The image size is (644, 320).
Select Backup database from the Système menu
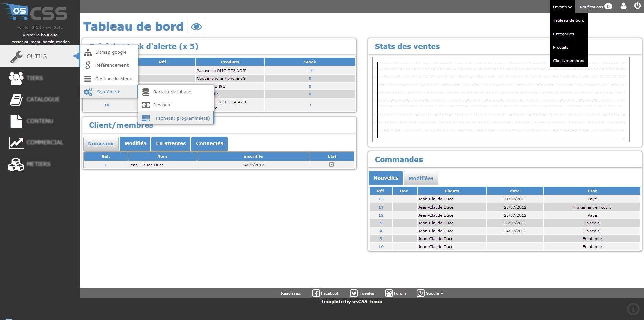172,92
